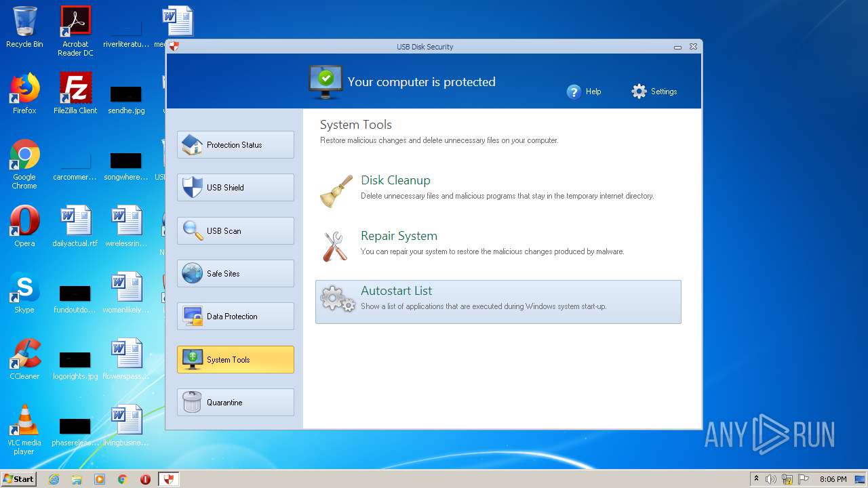Minimize the USB Disk Security window
868x488 pixels.
677,47
